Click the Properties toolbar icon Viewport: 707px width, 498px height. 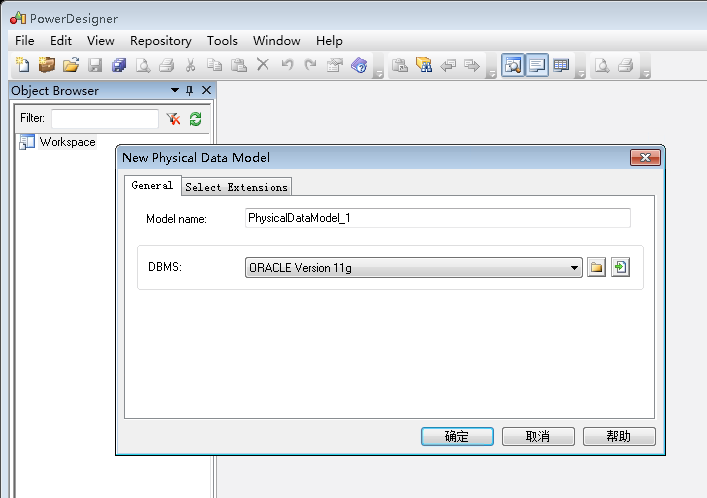pyautogui.click(x=335, y=65)
